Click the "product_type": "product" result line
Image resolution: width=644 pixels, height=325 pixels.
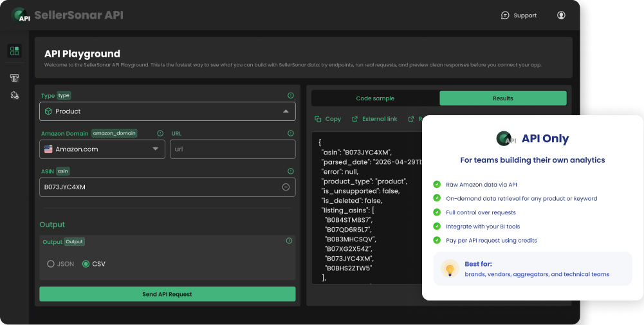pos(365,181)
